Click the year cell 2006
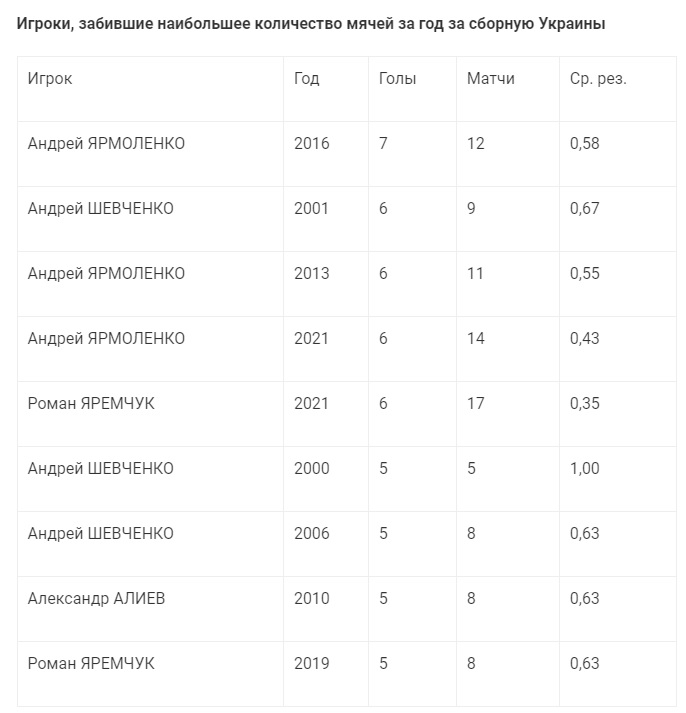The width and height of the screenshot is (686, 713). tap(311, 534)
